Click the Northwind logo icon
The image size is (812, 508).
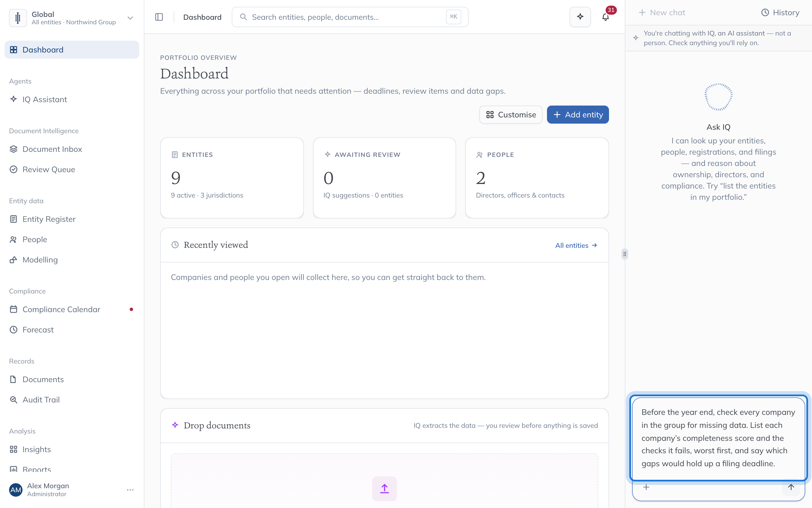point(18,18)
